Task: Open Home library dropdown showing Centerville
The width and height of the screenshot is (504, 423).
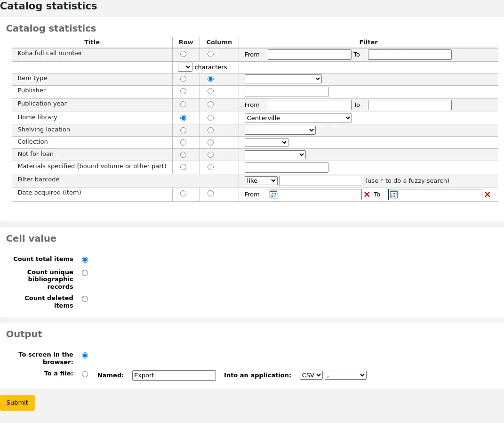Action: point(298,118)
